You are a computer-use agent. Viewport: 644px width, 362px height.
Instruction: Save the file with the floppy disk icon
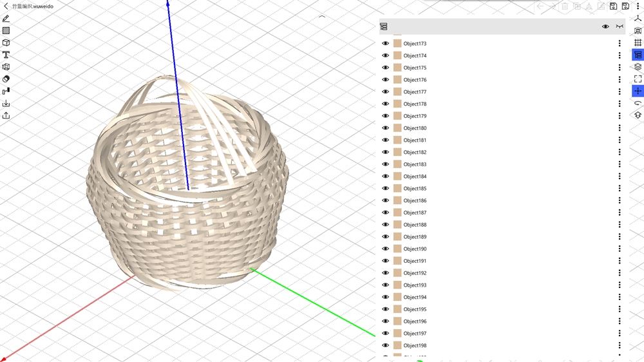tap(613, 6)
